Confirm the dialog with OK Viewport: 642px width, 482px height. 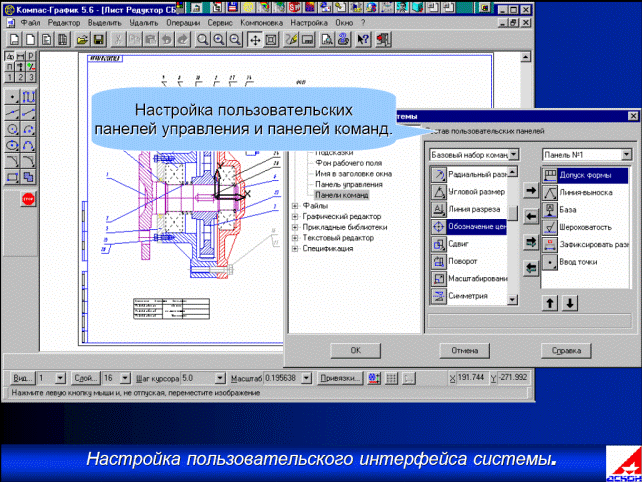coord(355,351)
